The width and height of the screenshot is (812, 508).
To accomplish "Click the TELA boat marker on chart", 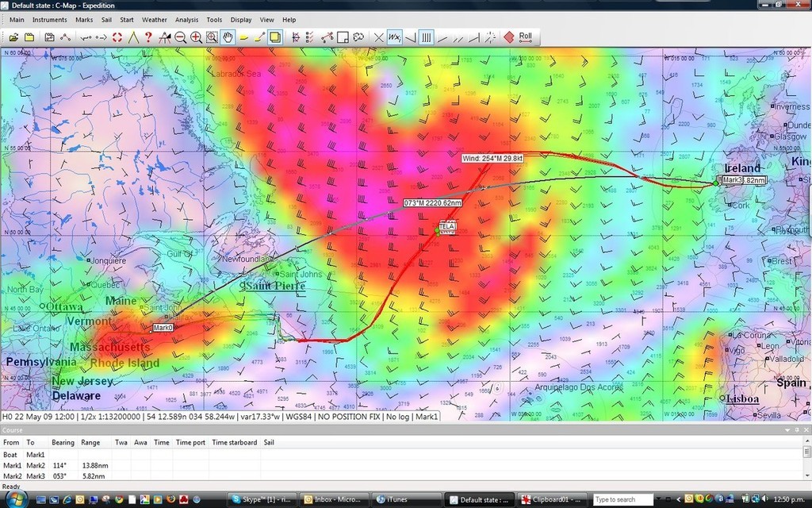I will click(x=446, y=226).
